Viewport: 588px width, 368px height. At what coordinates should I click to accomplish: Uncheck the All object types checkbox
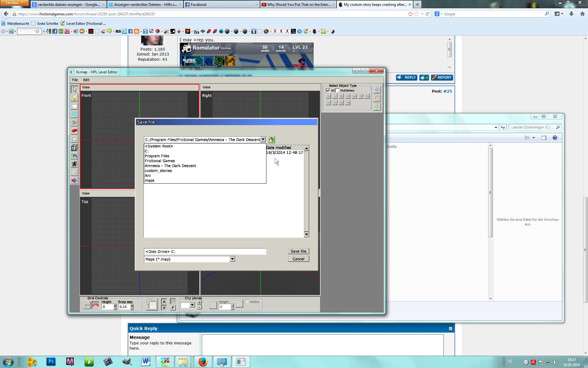328,90
